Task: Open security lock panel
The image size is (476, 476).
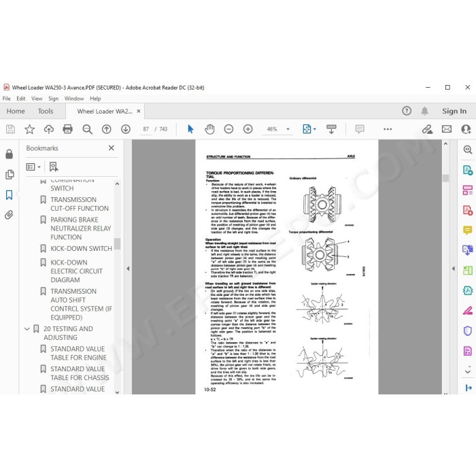Action: click(x=9, y=154)
